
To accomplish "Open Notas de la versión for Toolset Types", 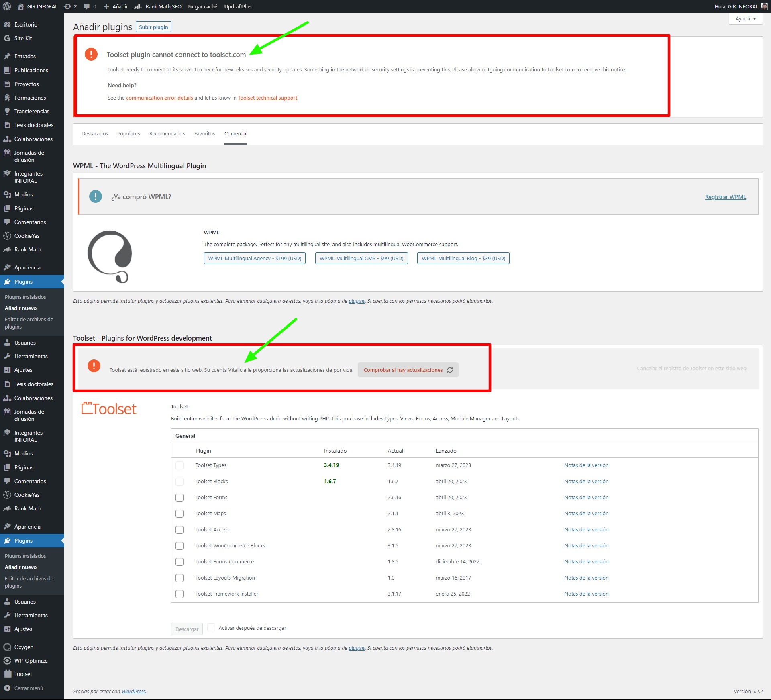I will click(x=586, y=465).
